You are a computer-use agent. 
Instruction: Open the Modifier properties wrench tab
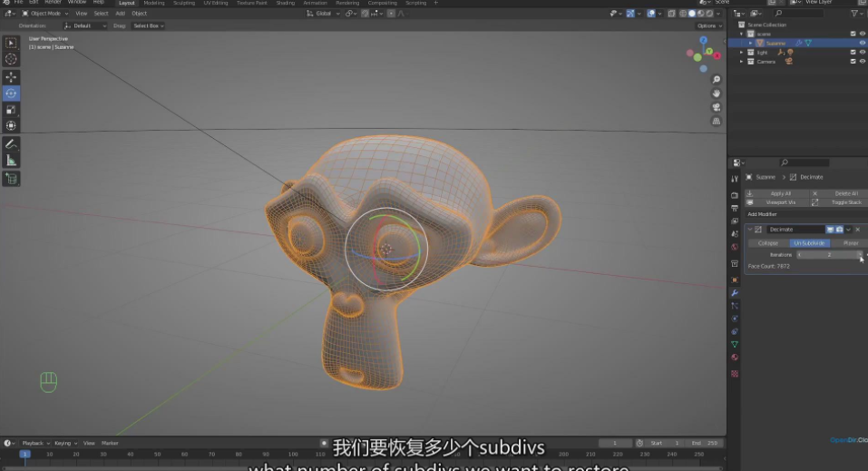pos(735,292)
